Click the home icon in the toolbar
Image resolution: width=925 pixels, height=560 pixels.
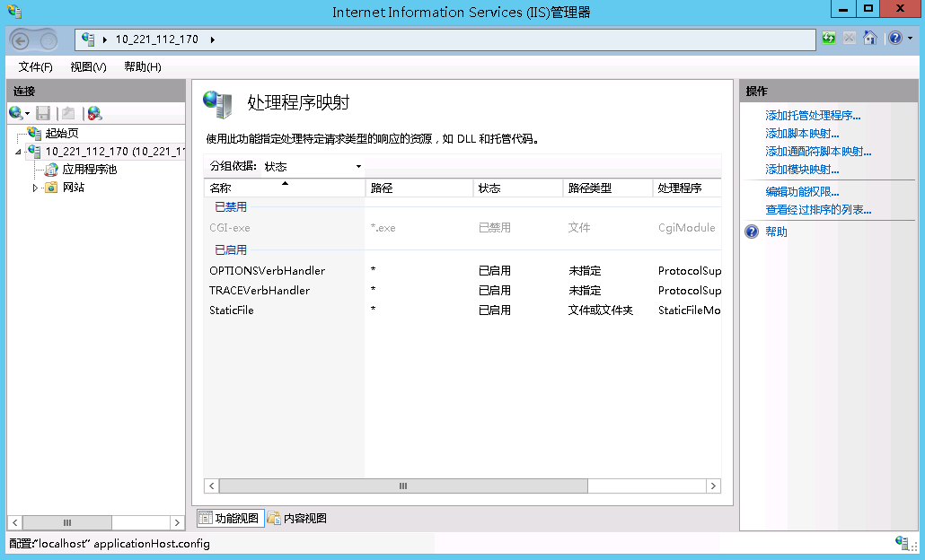click(869, 39)
